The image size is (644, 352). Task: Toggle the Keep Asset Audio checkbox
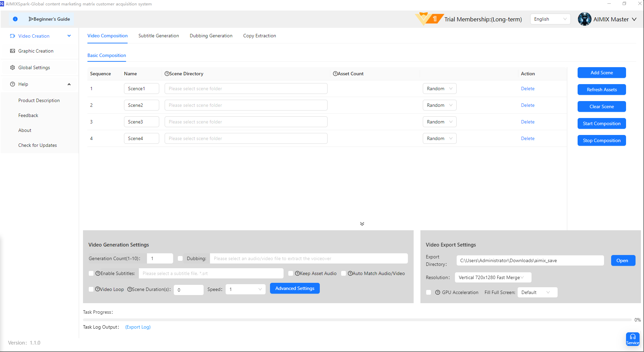click(291, 273)
